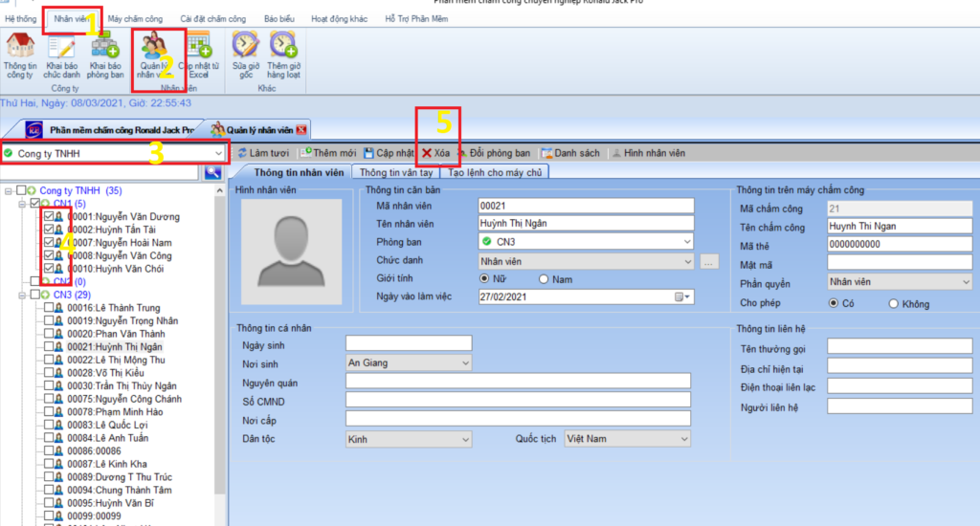The height and width of the screenshot is (526, 980).
Task: Click the Làm tươi refresh button
Action: tap(263, 153)
